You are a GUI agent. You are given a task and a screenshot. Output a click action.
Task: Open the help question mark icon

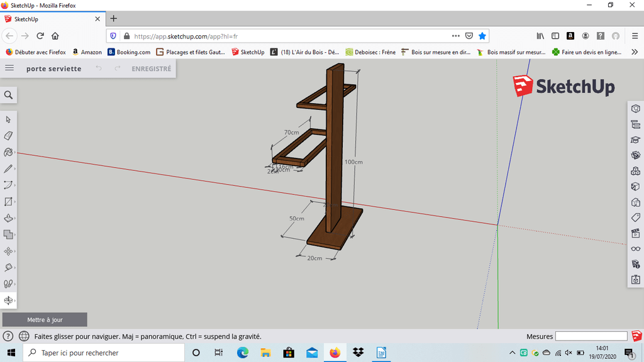(x=8, y=336)
